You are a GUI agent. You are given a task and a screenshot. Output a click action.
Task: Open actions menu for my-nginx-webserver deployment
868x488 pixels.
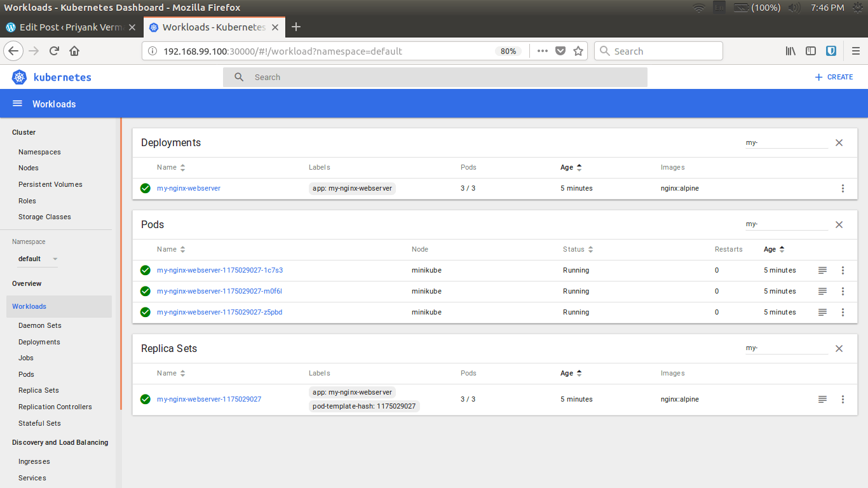coord(843,188)
